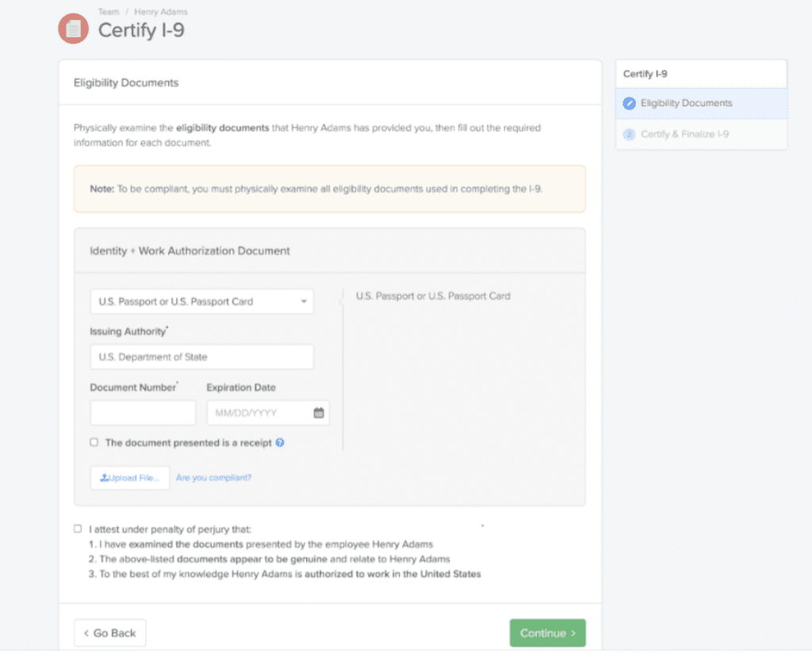Click the Upload File button
This screenshot has width=812, height=653.
(x=130, y=478)
